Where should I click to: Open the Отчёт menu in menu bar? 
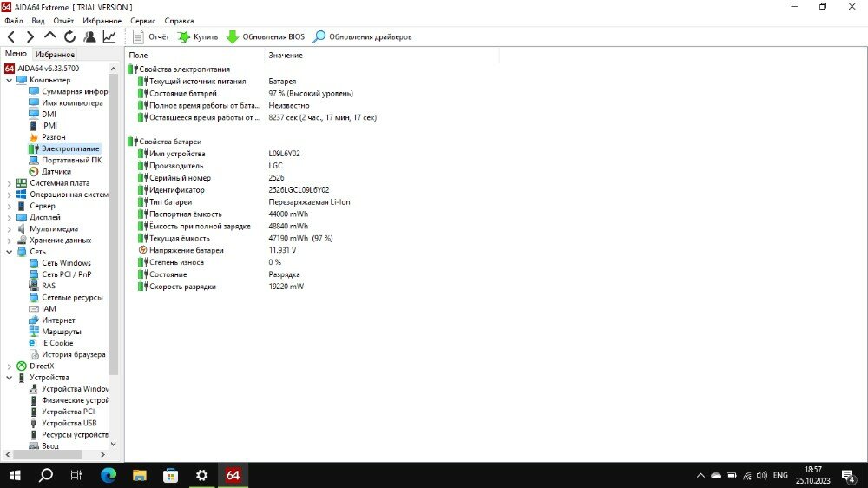pos(63,21)
